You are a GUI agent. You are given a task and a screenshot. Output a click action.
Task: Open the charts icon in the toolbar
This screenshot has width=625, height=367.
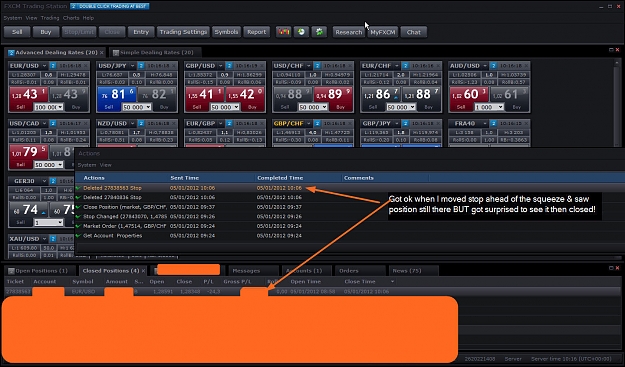283,32
